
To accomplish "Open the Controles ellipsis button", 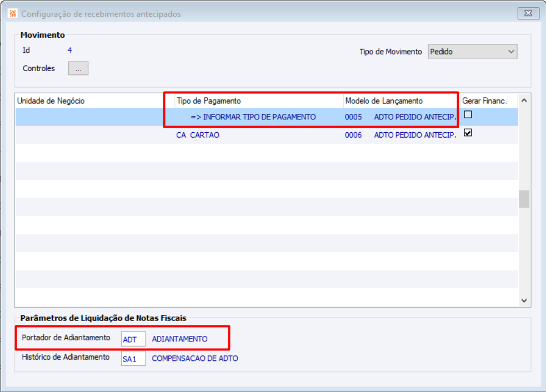I will tap(78, 68).
